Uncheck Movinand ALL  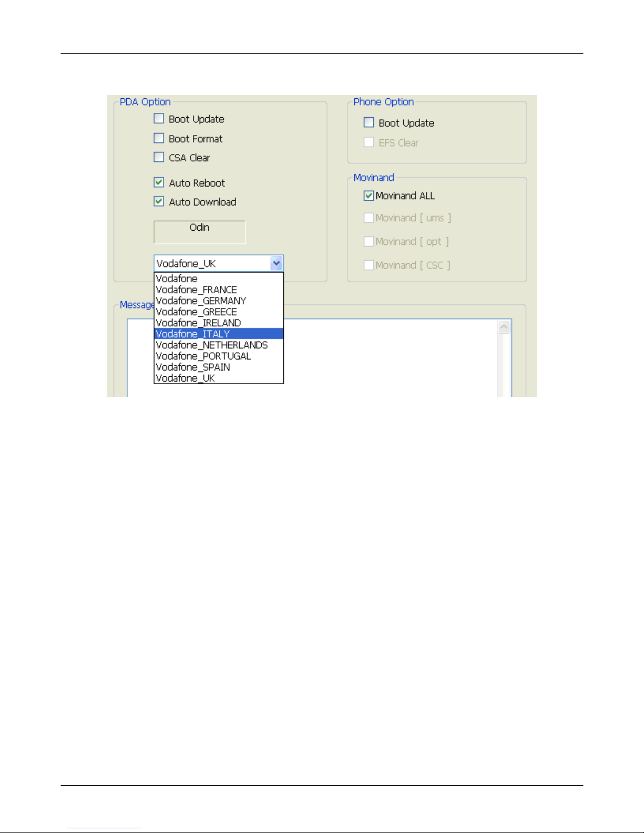pyautogui.click(x=369, y=196)
